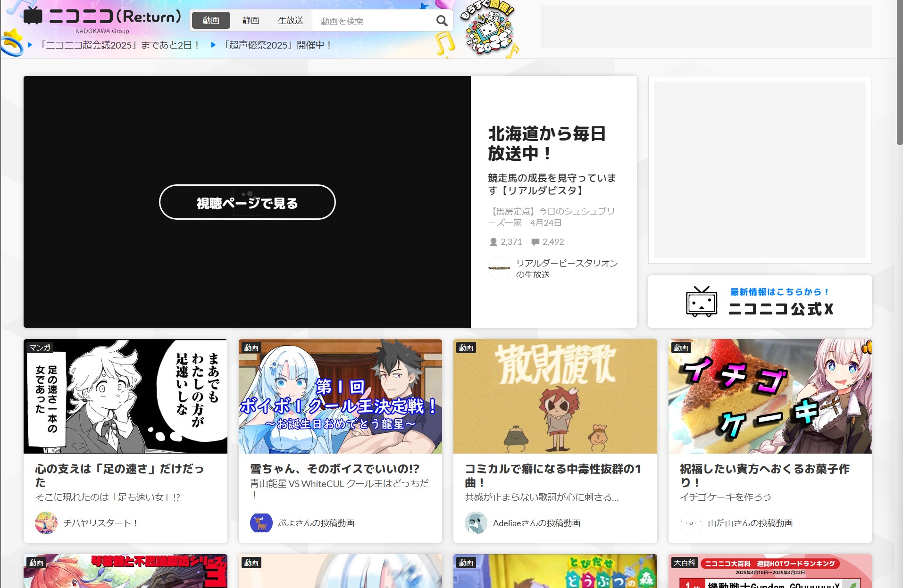This screenshot has width=903, height=588.
Task: Open the title 雪ちゃん、そのボイスでいいの!?
Action: (x=335, y=469)
